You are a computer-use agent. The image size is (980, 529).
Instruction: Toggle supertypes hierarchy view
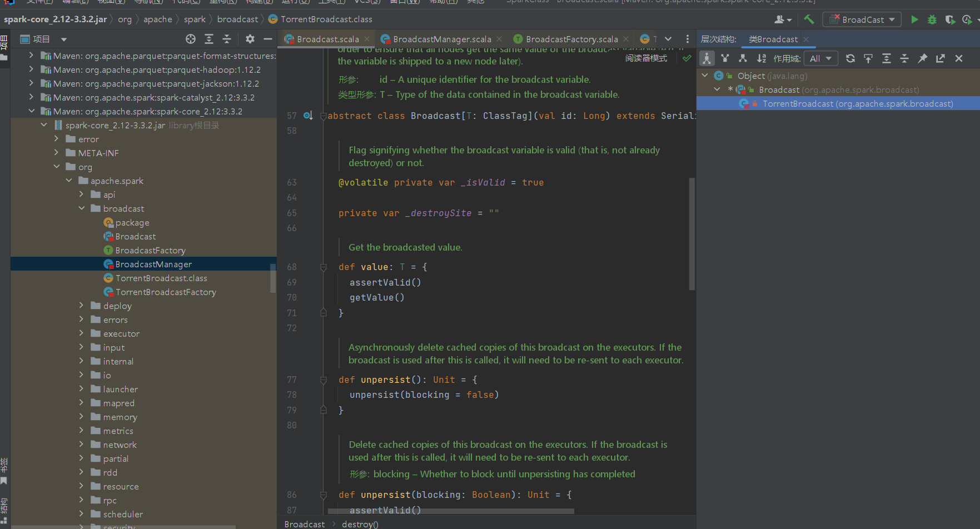pyautogui.click(x=725, y=58)
